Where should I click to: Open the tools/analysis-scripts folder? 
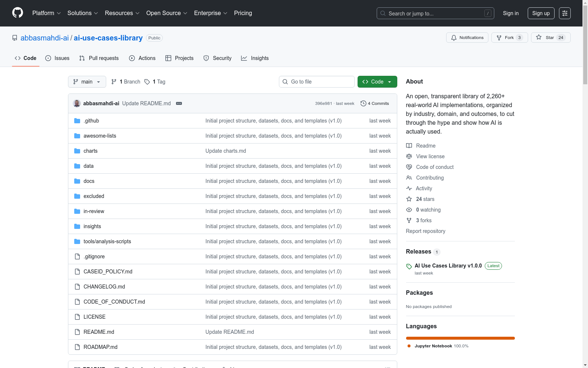coord(107,241)
